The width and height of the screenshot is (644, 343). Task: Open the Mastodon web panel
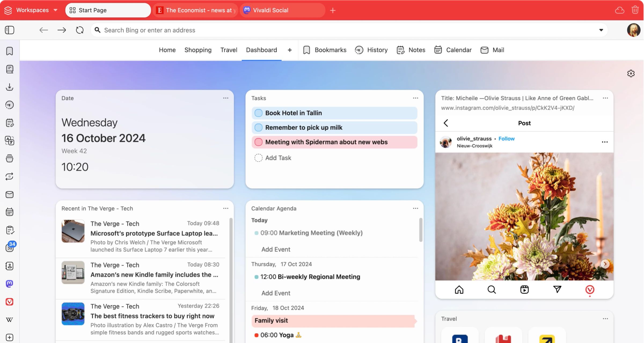(x=10, y=284)
